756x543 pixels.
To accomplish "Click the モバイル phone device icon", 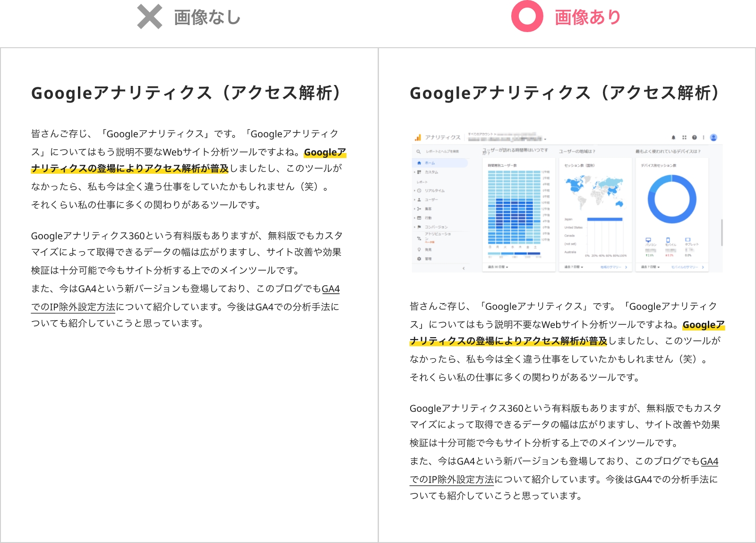I will click(668, 240).
